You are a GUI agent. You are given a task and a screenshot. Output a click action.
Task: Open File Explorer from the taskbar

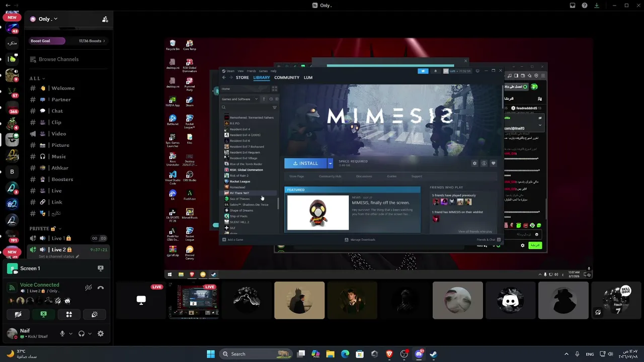click(331, 354)
